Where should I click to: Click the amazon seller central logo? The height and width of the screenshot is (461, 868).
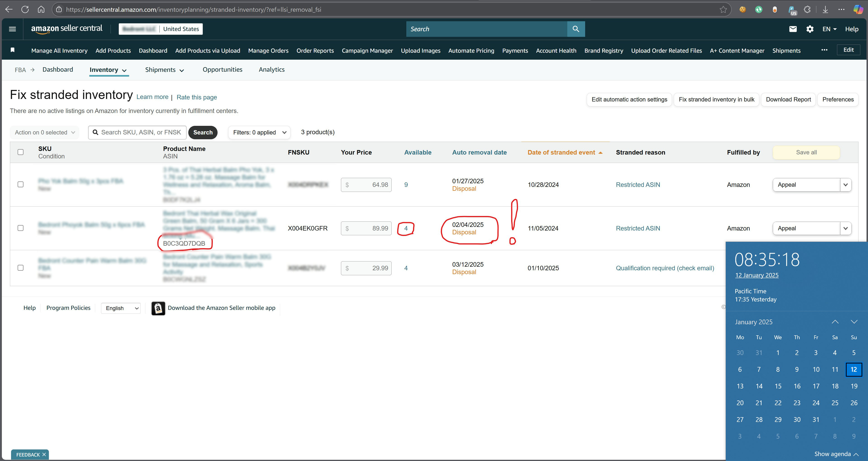67,29
